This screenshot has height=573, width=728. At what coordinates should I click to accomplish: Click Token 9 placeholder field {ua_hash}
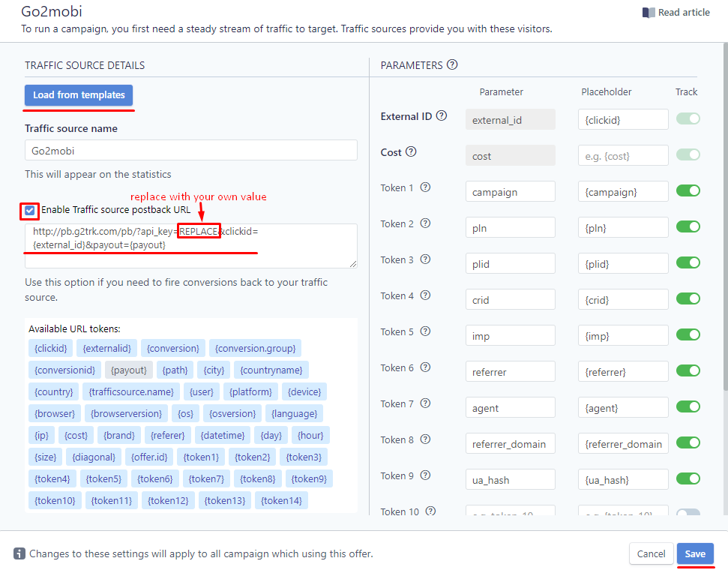pos(623,480)
